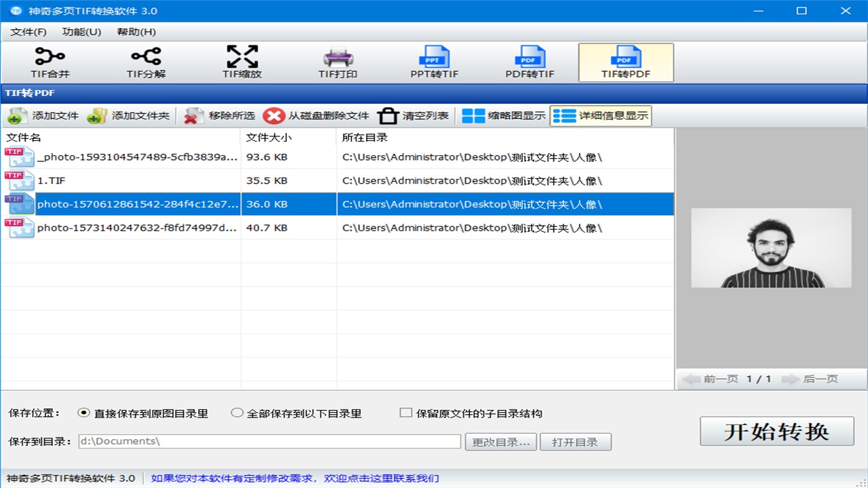Open the PDF转TIF converter
Image resolution: width=868 pixels, height=488 pixels.
530,61
